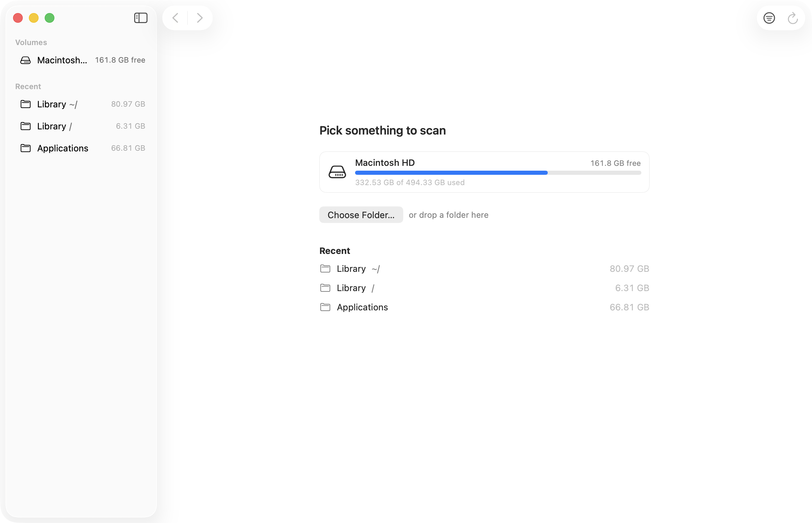Open Library ~/ from main Recent list
Image resolution: width=812 pixels, height=523 pixels.
(484, 269)
